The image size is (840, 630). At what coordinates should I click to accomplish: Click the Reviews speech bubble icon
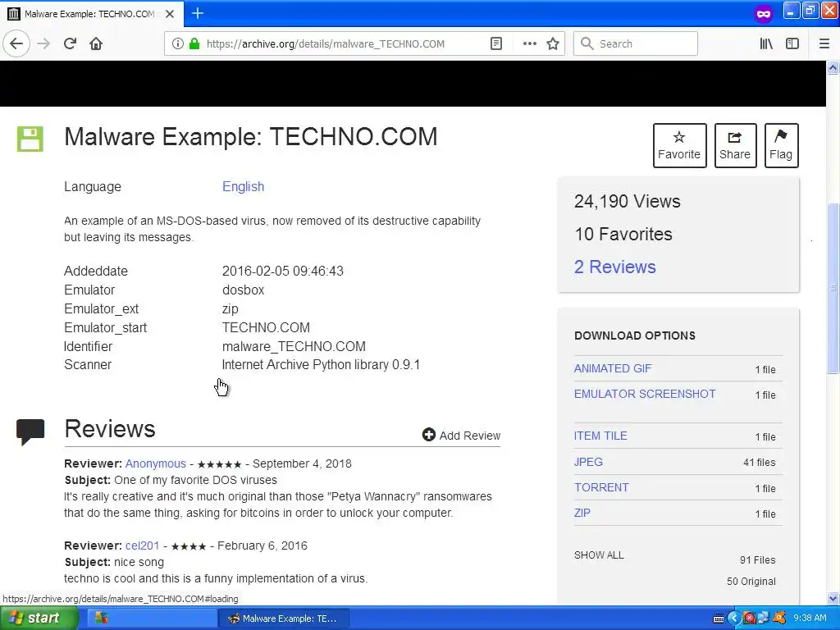(30, 431)
